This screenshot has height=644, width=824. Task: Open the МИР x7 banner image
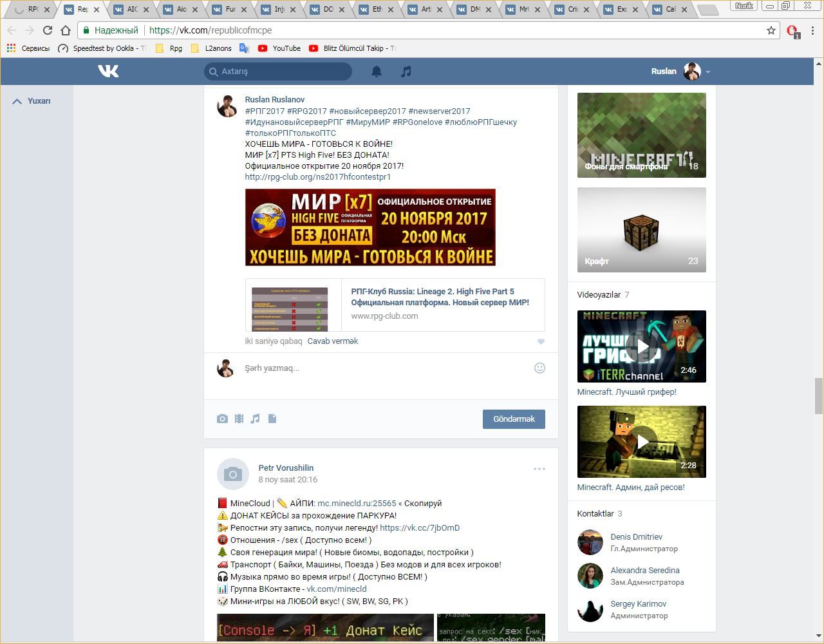(x=370, y=227)
